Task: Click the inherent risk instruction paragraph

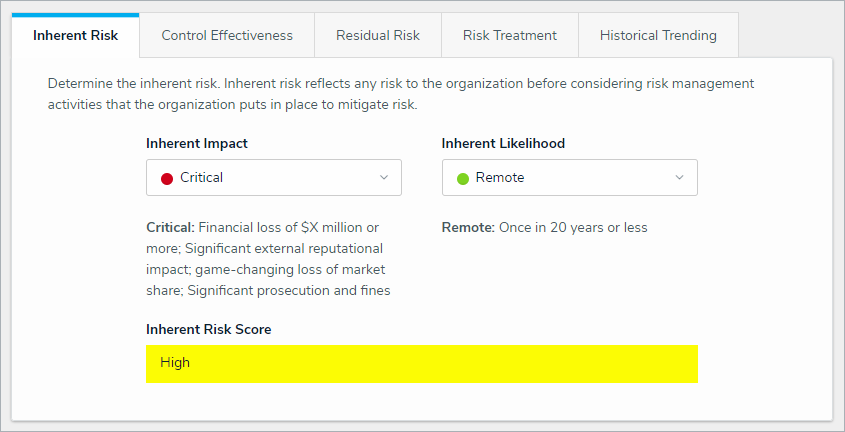Action: pyautogui.click(x=400, y=93)
